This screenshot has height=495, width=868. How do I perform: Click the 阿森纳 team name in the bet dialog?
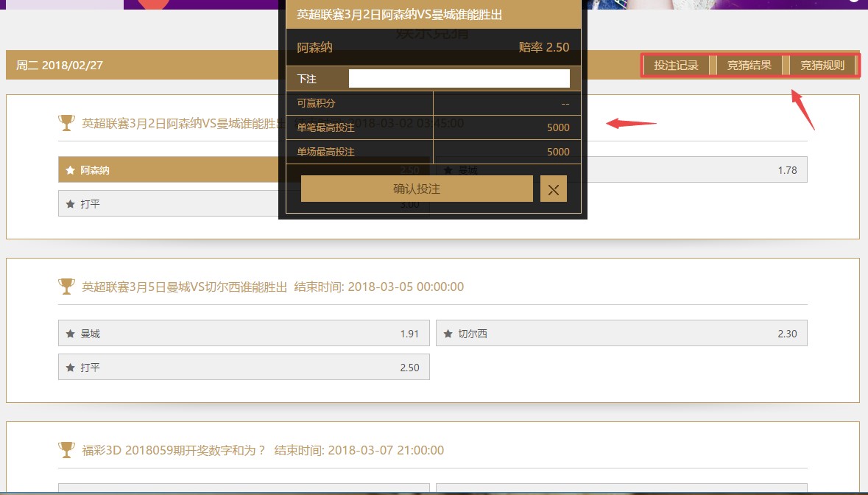click(314, 48)
